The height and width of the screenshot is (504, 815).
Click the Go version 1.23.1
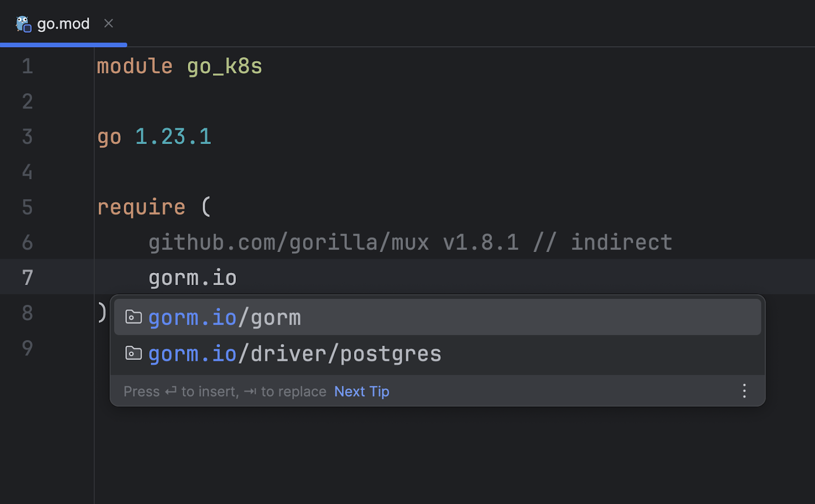[173, 137]
